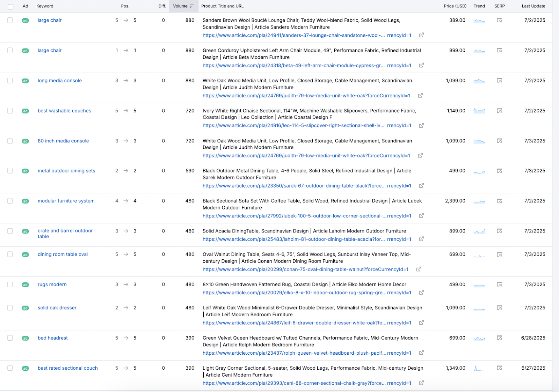Open external link icon for Sarek outdoor dining table URL

[x=421, y=186]
